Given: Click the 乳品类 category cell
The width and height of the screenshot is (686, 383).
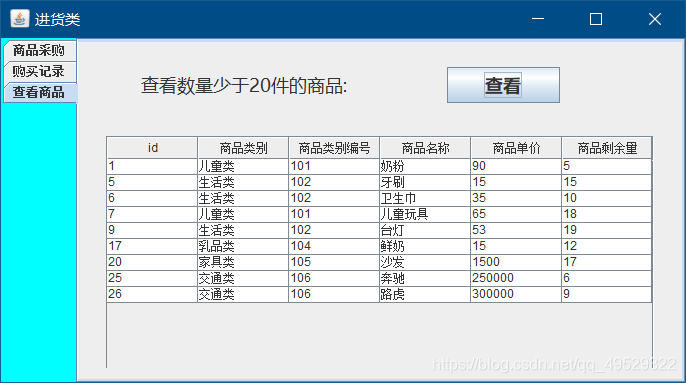Looking at the screenshot, I should pyautogui.click(x=243, y=246).
